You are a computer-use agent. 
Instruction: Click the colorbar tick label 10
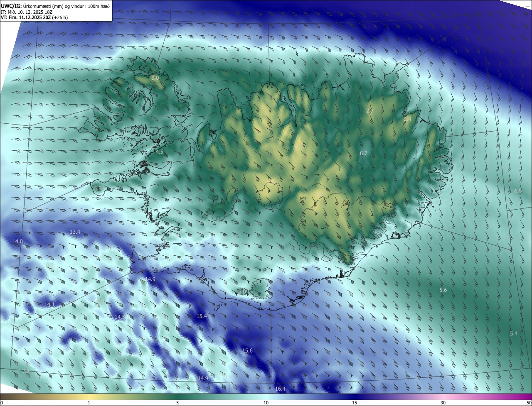tap(266, 403)
